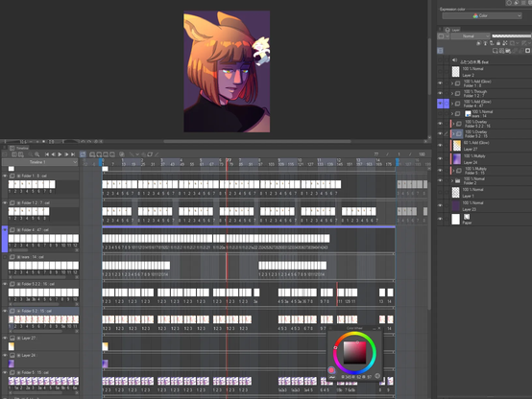Enable onion skin in timeline toolbar
Image resolution: width=532 pixels, height=399 pixels.
(x=122, y=154)
